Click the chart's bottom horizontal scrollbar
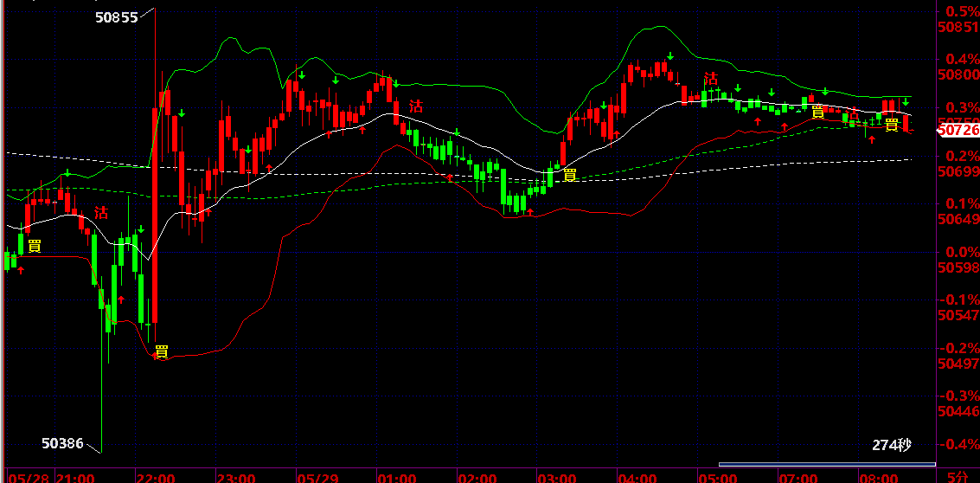 tap(827, 464)
